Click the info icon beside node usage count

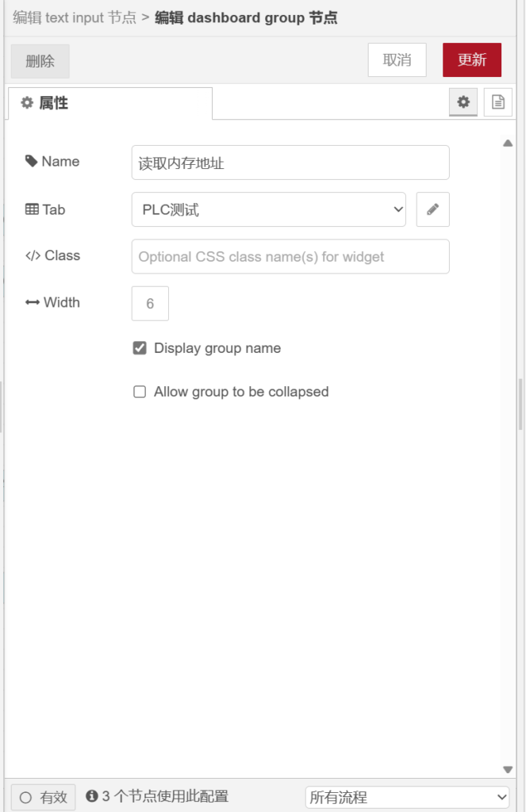92,796
